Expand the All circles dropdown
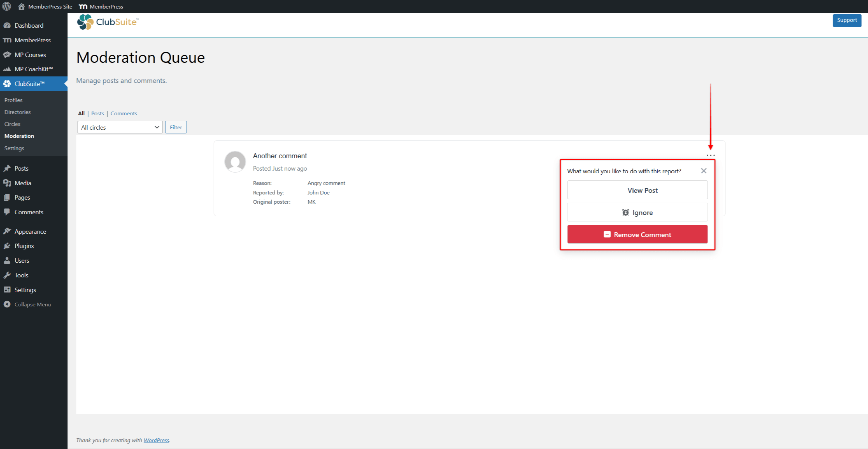This screenshot has height=449, width=868. [120, 127]
